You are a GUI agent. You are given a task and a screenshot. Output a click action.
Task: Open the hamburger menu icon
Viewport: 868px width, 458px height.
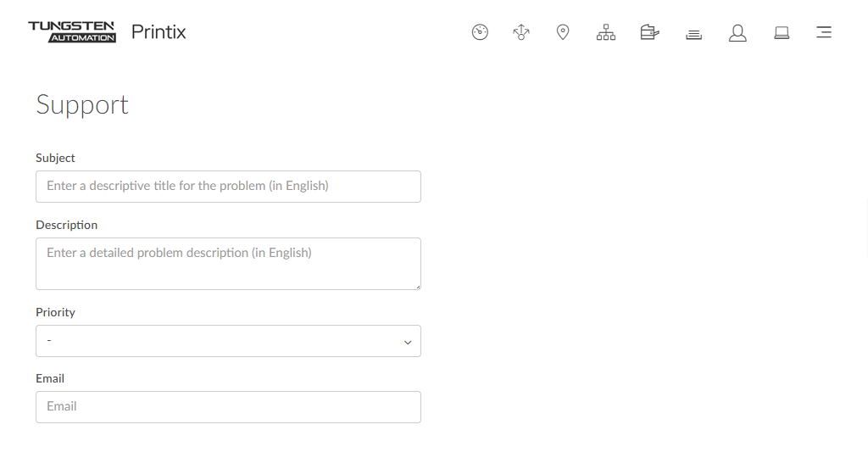click(x=823, y=33)
